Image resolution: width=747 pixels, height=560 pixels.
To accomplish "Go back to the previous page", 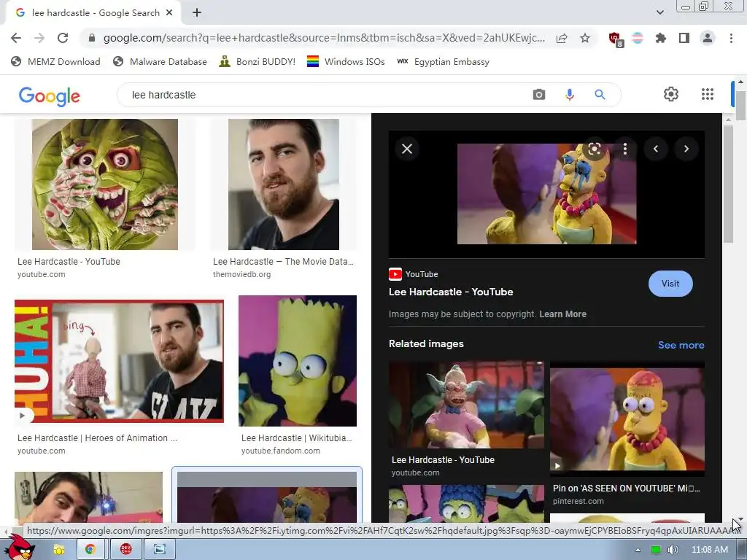I will tap(16, 38).
